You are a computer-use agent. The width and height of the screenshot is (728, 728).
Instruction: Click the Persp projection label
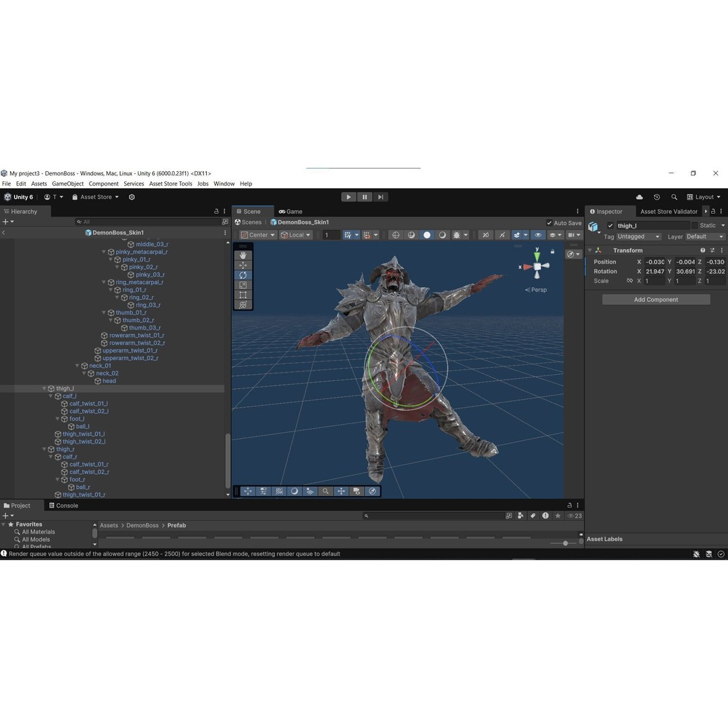point(536,290)
